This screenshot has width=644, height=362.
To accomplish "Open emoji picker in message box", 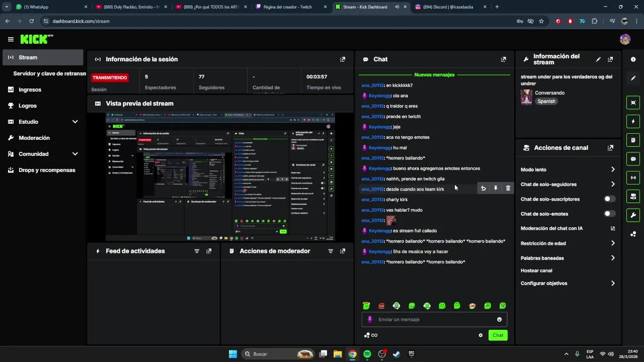I will click(x=499, y=319).
